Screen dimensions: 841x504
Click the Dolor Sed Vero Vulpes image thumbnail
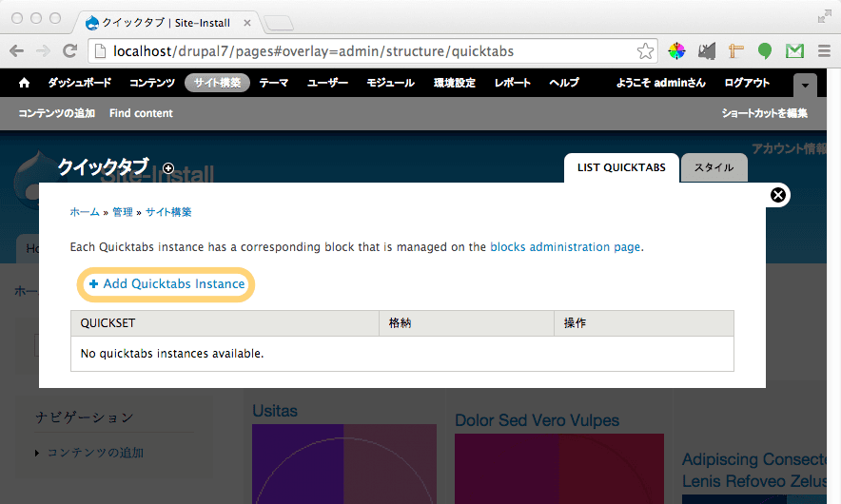pos(559,469)
